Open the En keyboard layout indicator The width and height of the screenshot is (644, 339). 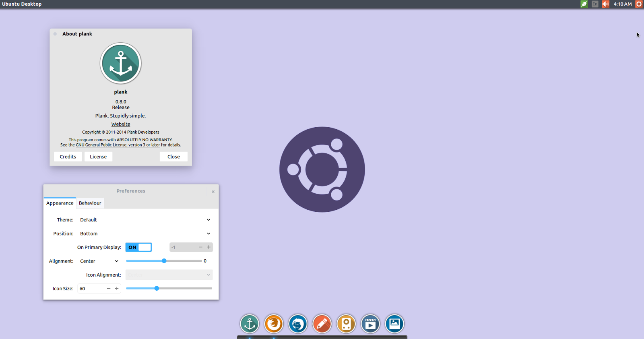point(595,4)
